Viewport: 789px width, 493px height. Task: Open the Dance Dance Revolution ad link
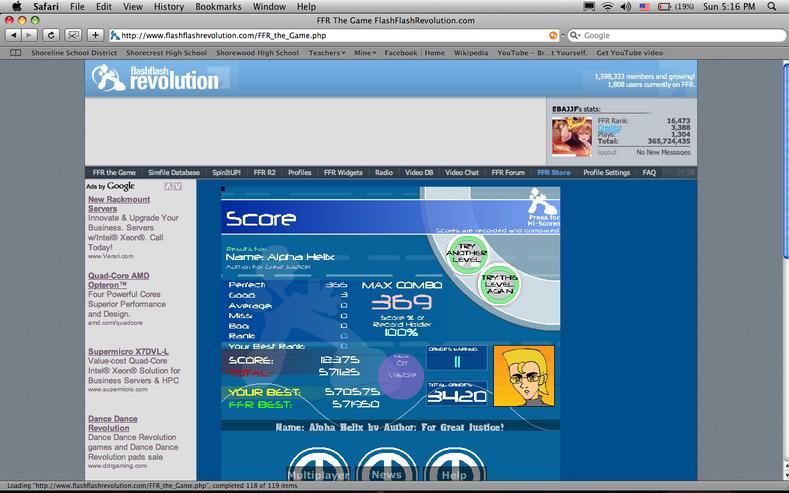click(113, 423)
